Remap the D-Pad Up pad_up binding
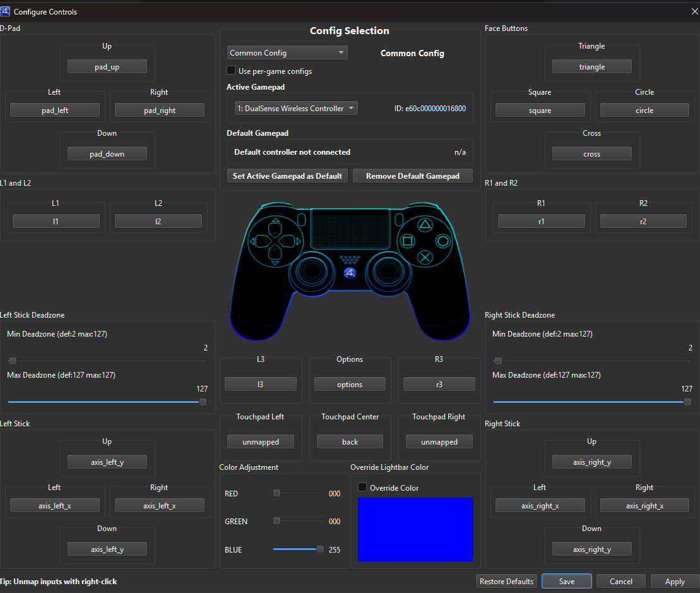700x593 pixels. 107,66
